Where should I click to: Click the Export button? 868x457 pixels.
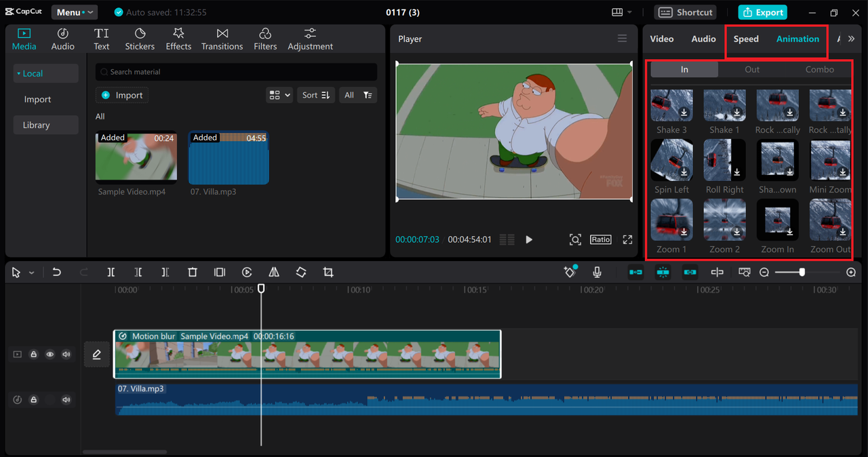click(764, 12)
